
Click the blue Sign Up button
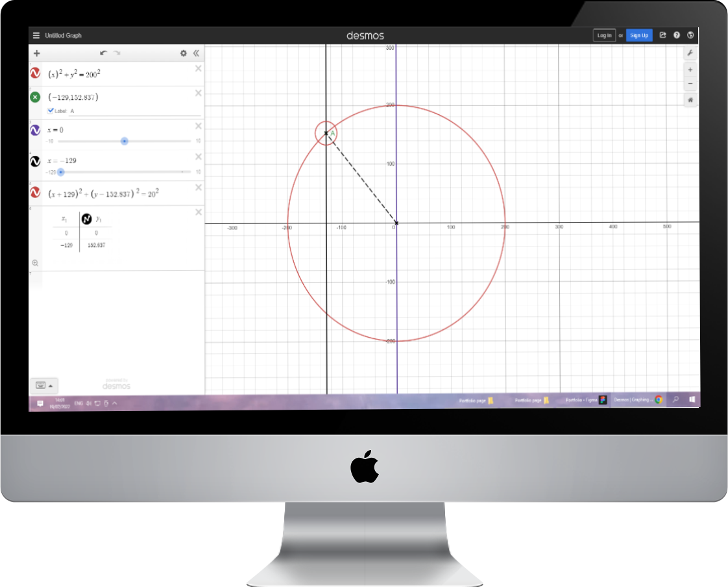point(639,36)
